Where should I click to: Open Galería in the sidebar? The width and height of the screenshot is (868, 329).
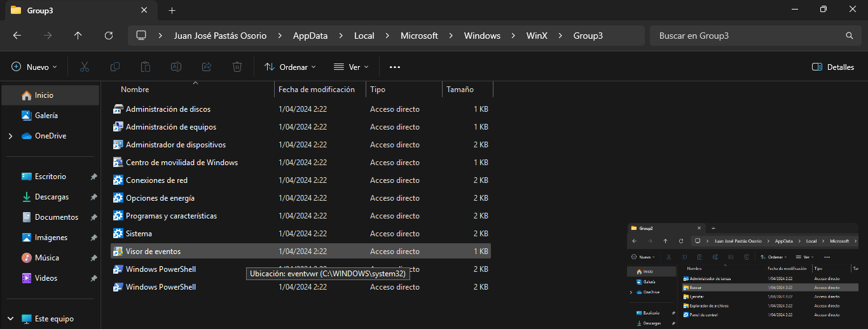(x=50, y=116)
